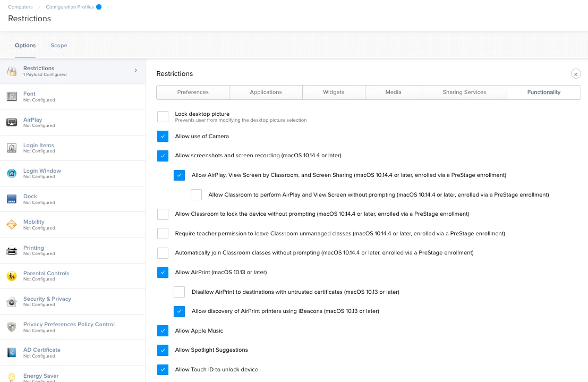This screenshot has height=382, width=588.
Task: Switch to the Widgets tab
Action: point(334,92)
